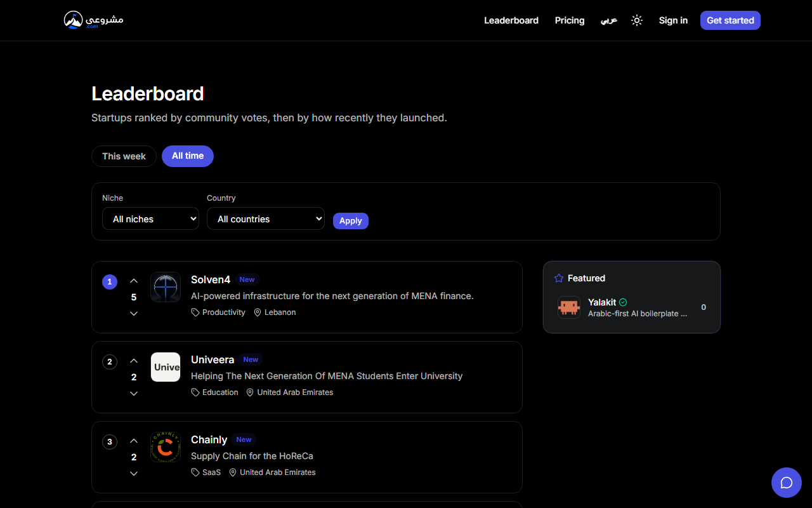Screen dimensions: 812x508
Task: Click the site logo in the header
Action: click(93, 20)
